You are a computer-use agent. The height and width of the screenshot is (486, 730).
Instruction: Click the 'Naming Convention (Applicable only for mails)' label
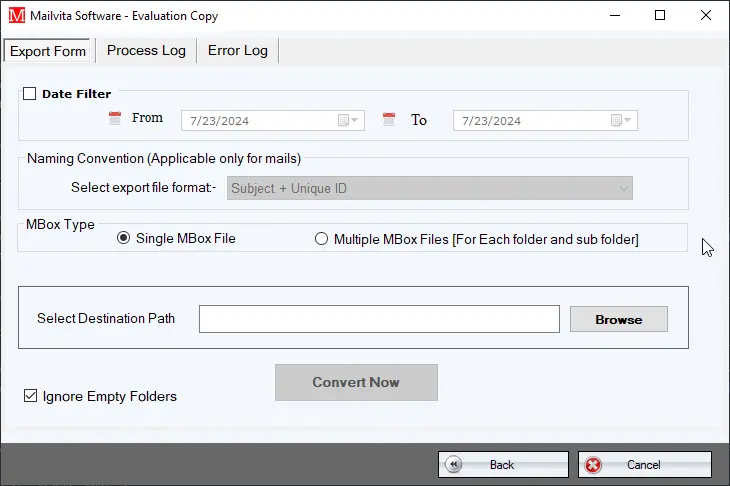tap(164, 158)
